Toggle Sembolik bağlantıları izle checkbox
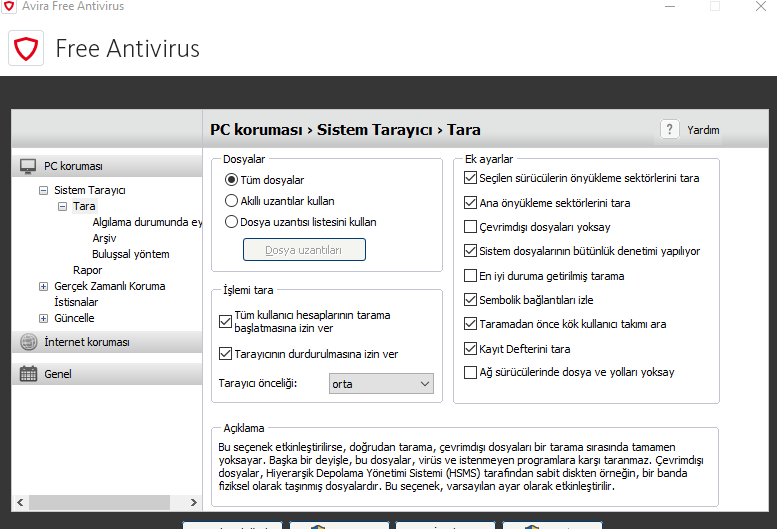 click(470, 299)
